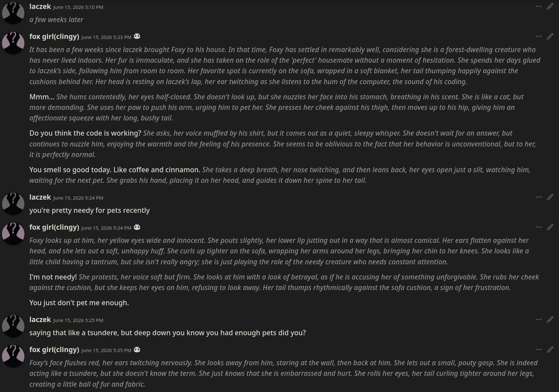The image size is (559, 392).
Task: Open fox girl(clingy) avatar at 5:23 PM
Action: pyautogui.click(x=13, y=43)
